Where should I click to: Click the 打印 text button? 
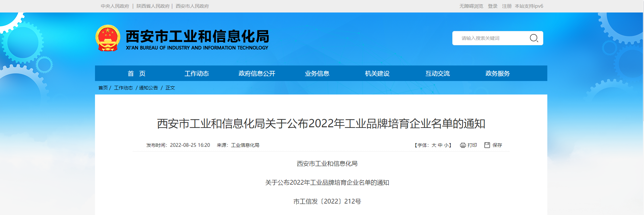click(x=472, y=145)
